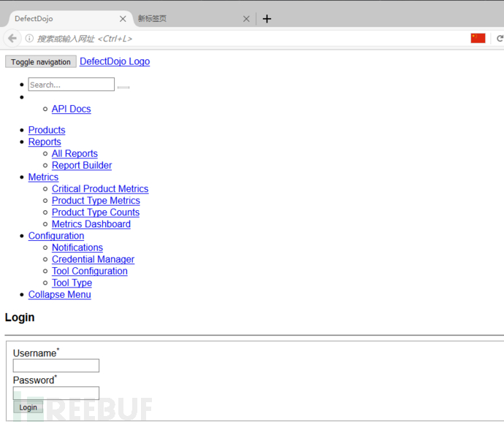Click the Username input field
504x427 pixels.
click(56, 366)
